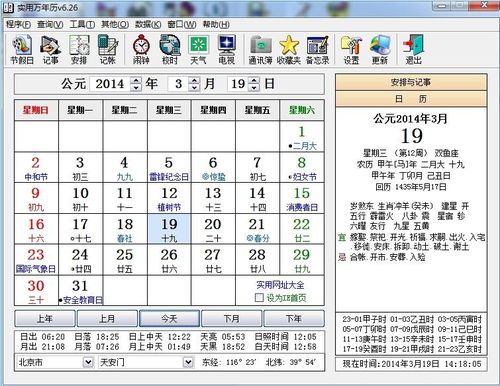This screenshot has width=500, height=386.
Task: Expand the 北京市 city dropdown
Action: (88, 362)
